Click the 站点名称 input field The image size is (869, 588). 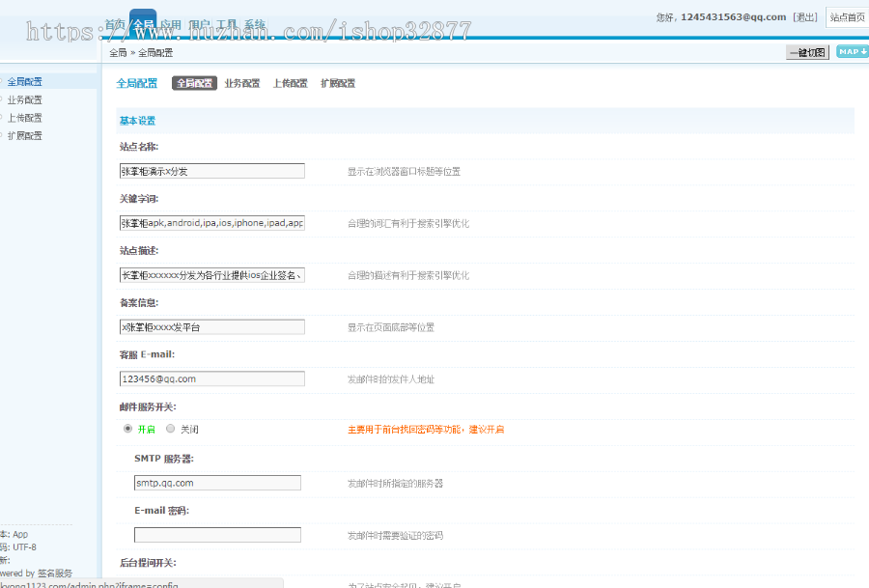[212, 171]
